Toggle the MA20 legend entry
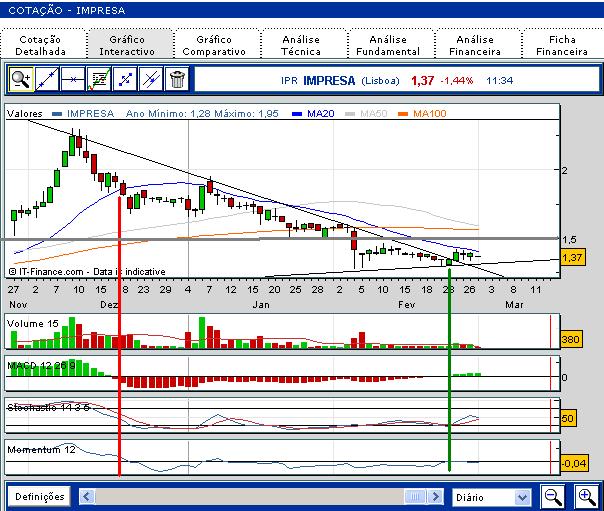Image resolution: width=604 pixels, height=511 pixels. pyautogui.click(x=313, y=114)
